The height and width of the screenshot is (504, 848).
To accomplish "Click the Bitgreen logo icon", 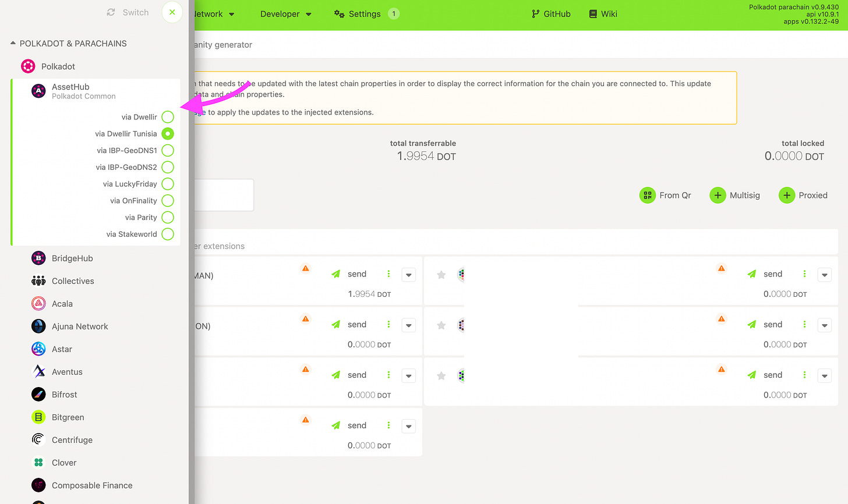I will (38, 417).
